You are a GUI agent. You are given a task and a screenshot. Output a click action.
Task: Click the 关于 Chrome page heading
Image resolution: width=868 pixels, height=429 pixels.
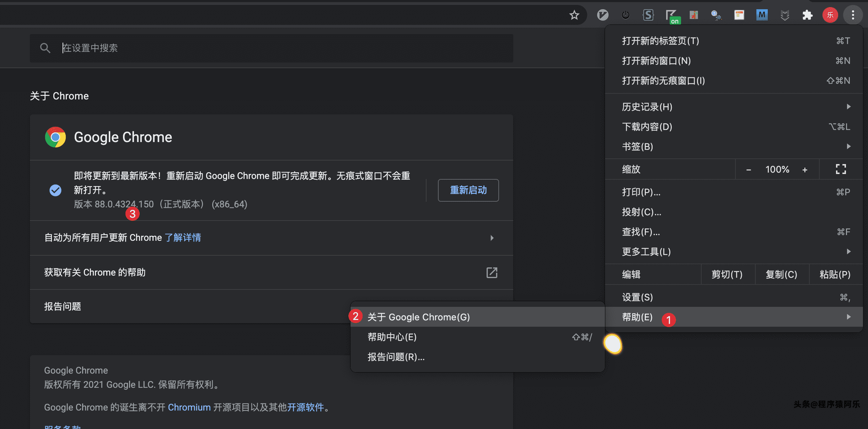pos(59,96)
